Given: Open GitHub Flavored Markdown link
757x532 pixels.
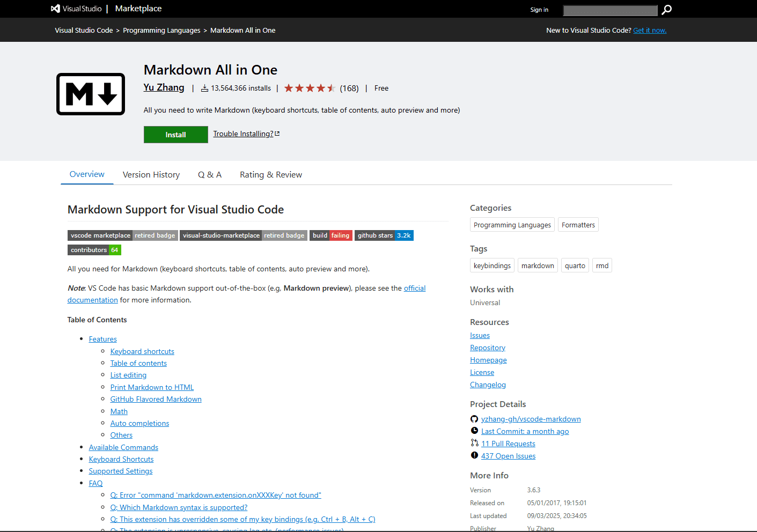Looking at the screenshot, I should tap(156, 399).
